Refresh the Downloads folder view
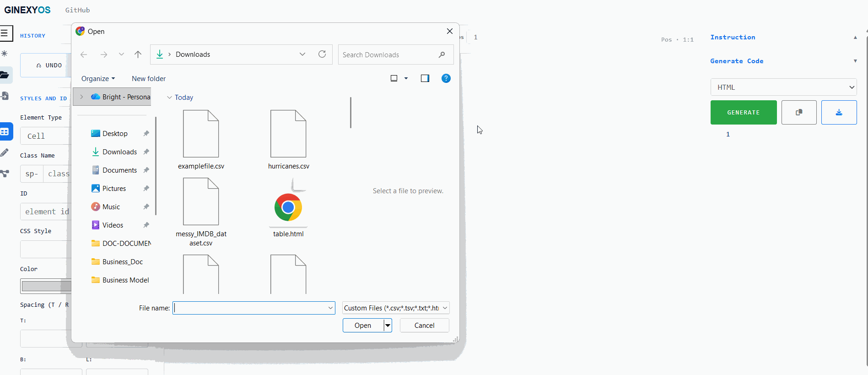The image size is (868, 375). [x=322, y=54]
